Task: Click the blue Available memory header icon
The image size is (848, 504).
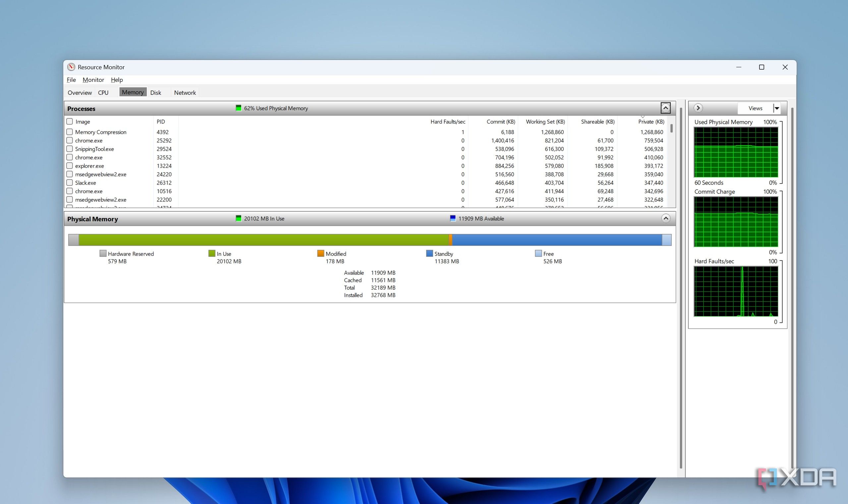Action: (453, 218)
